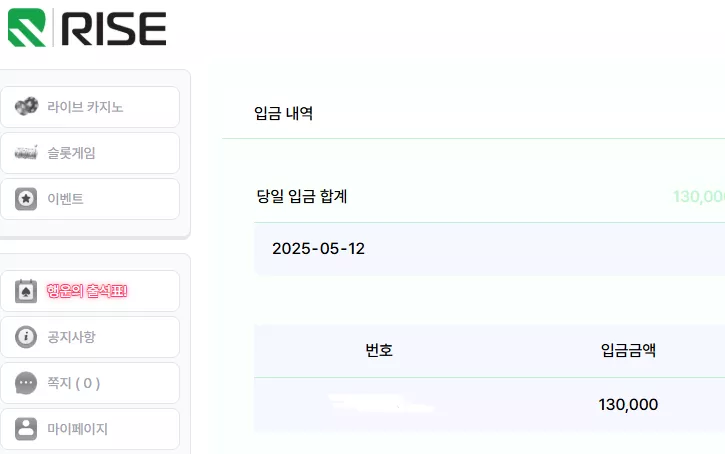This screenshot has width=725, height=454.
Task: Go to 마이페이지
Action: coord(90,429)
